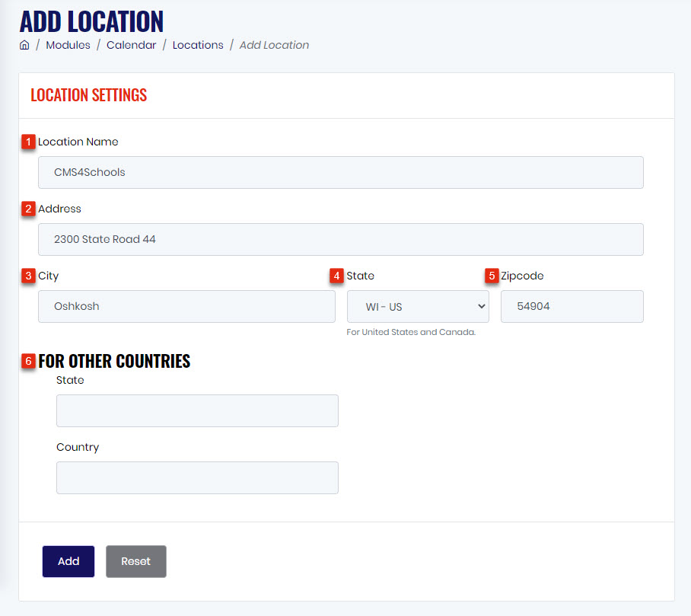The height and width of the screenshot is (616, 691).
Task: Open Calendar breadcrumb link
Action: pyautogui.click(x=132, y=45)
